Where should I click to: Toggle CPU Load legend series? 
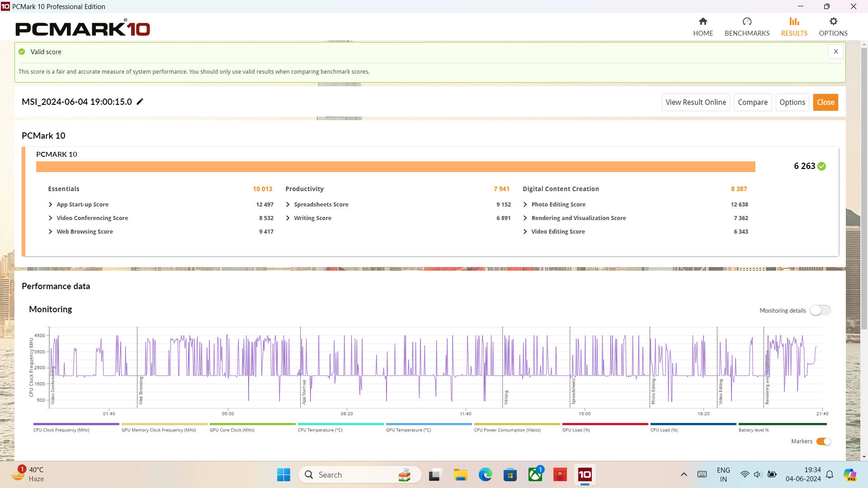click(x=693, y=427)
